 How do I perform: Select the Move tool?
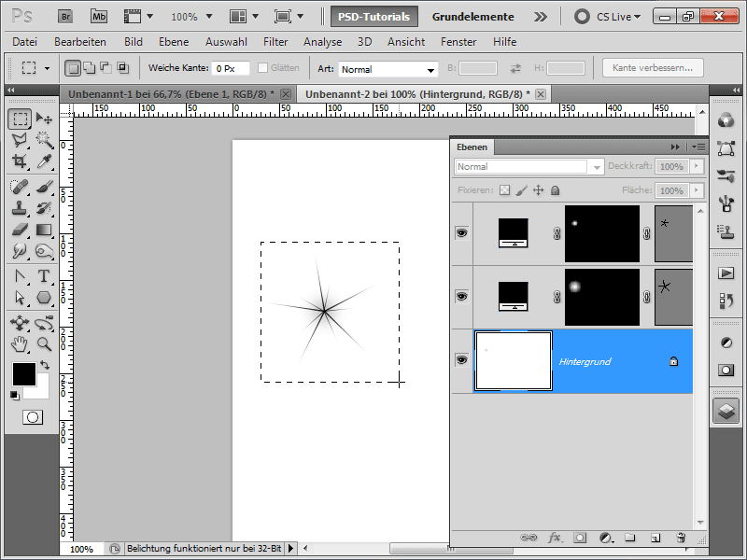pyautogui.click(x=44, y=119)
